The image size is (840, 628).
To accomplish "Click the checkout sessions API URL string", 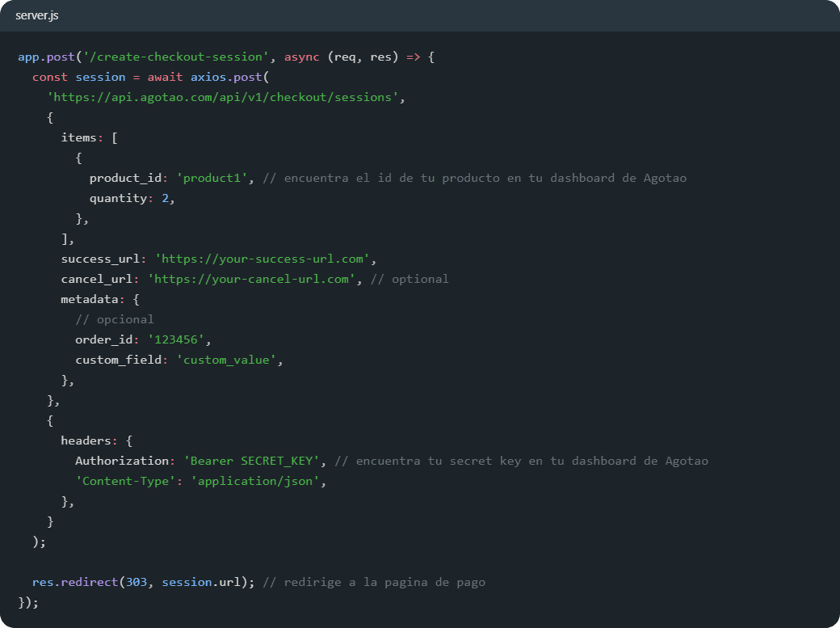I will click(x=222, y=97).
